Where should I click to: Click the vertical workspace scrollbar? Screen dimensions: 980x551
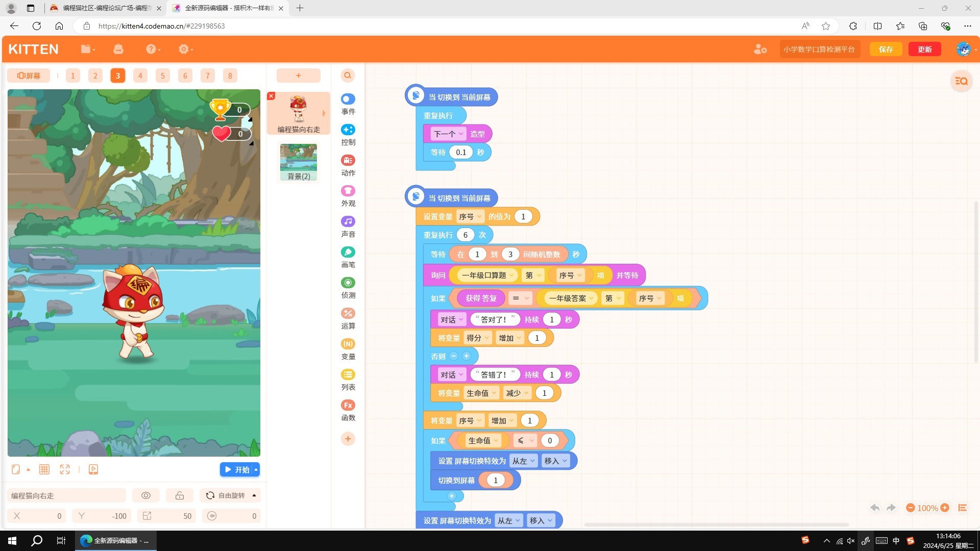pyautogui.click(x=976, y=282)
